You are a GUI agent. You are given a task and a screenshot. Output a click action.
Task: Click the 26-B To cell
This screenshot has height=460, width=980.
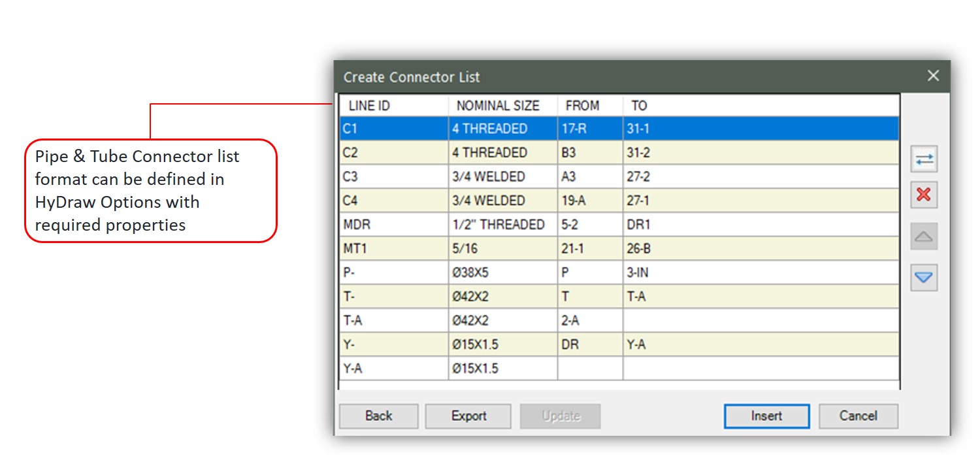point(761,248)
